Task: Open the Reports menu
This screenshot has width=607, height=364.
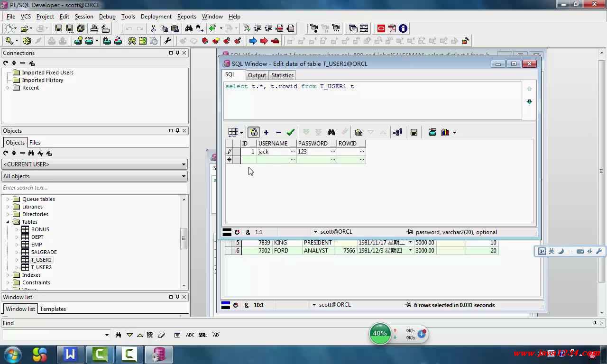Action: coord(187,16)
